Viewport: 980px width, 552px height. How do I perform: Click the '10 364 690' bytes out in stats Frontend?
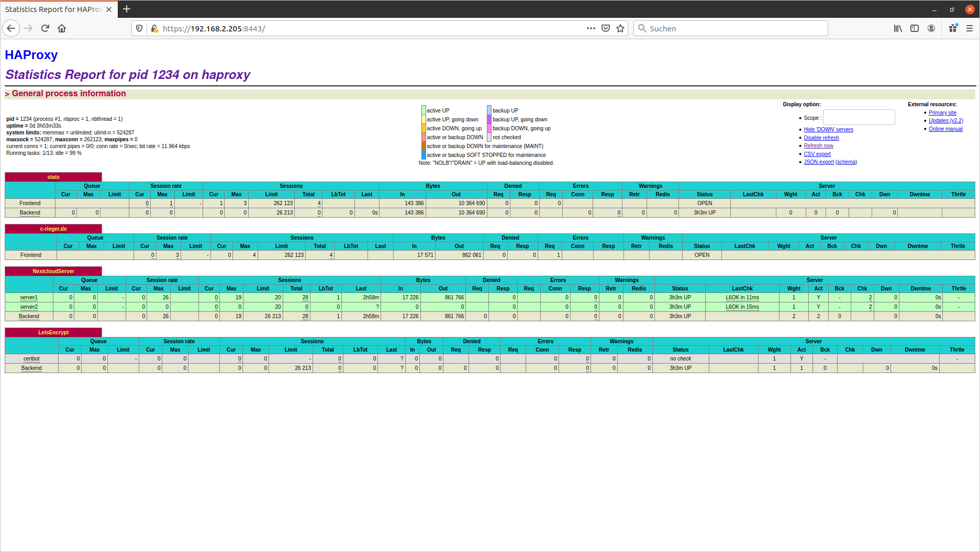tap(472, 203)
